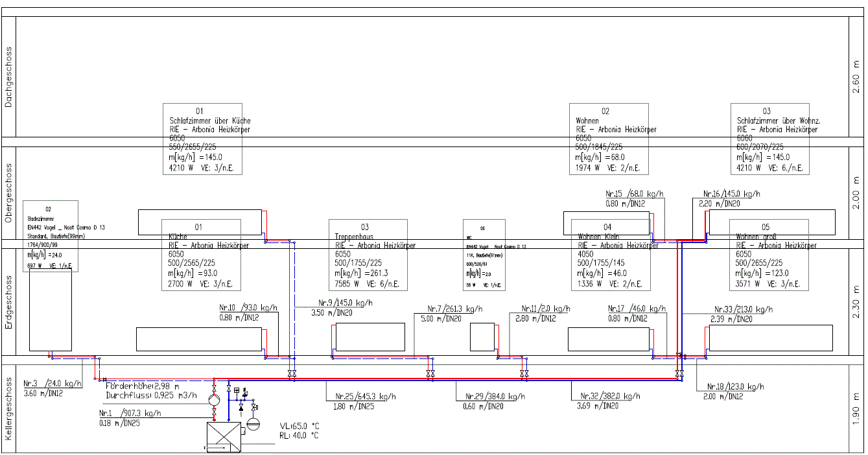
Task: Click the expansion vessel symbol beside the boiler
Action: 253,424
